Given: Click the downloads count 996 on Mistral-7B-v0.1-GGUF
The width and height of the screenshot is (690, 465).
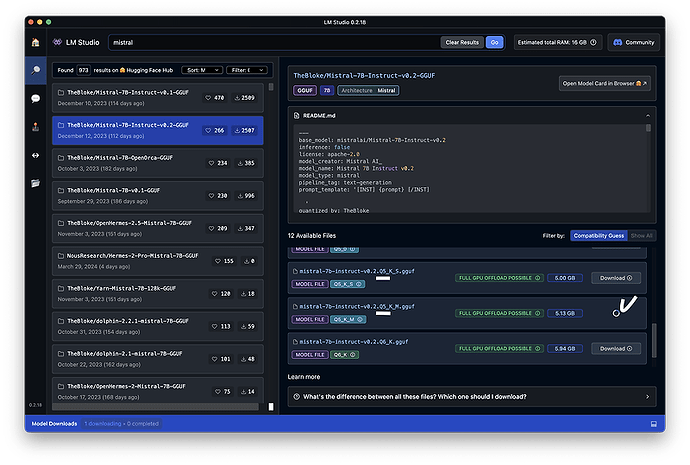Looking at the screenshot, I should (x=246, y=196).
